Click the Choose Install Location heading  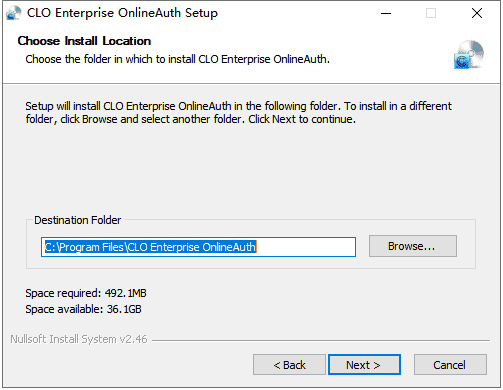pyautogui.click(x=84, y=41)
